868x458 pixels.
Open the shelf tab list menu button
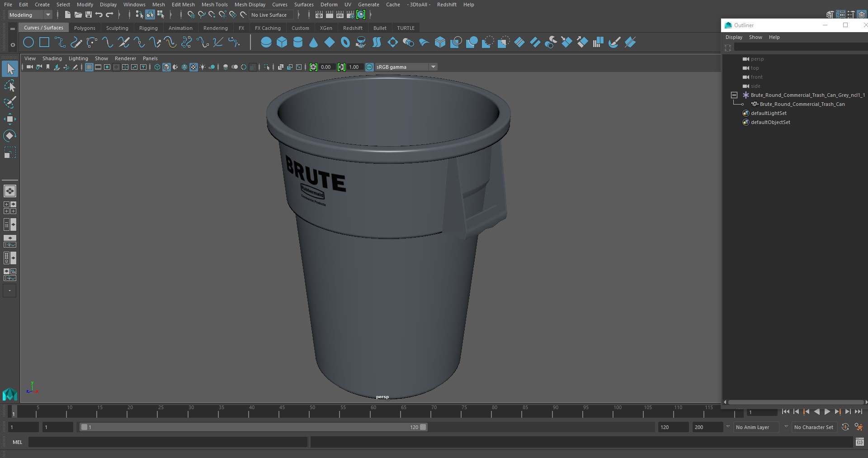tap(13, 28)
